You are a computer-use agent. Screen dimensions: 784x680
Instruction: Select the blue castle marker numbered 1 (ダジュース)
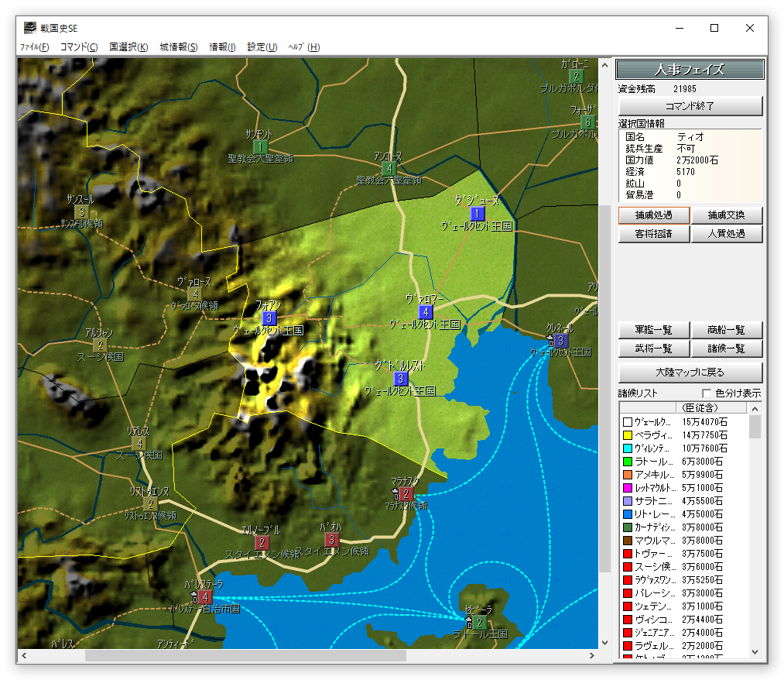click(478, 214)
